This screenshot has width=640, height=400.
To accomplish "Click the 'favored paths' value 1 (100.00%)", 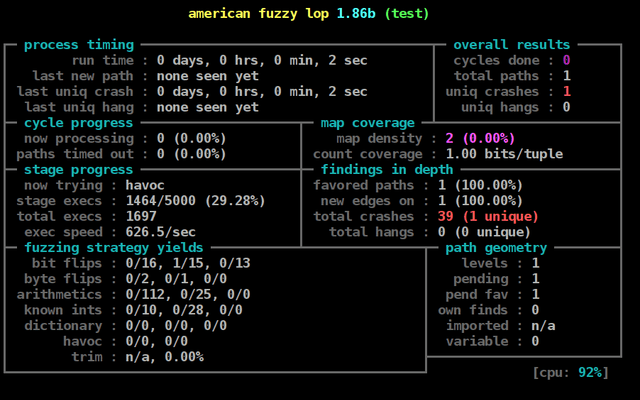I will (x=480, y=185).
